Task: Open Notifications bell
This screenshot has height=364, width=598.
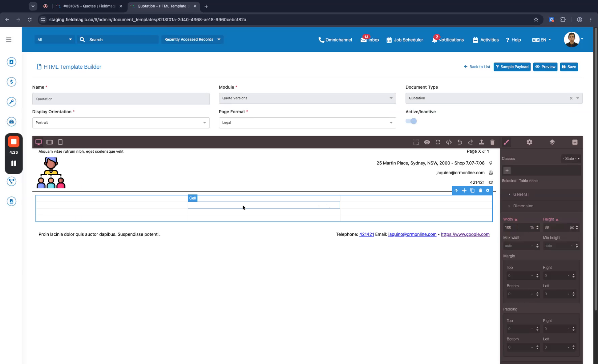Action: coord(448,39)
